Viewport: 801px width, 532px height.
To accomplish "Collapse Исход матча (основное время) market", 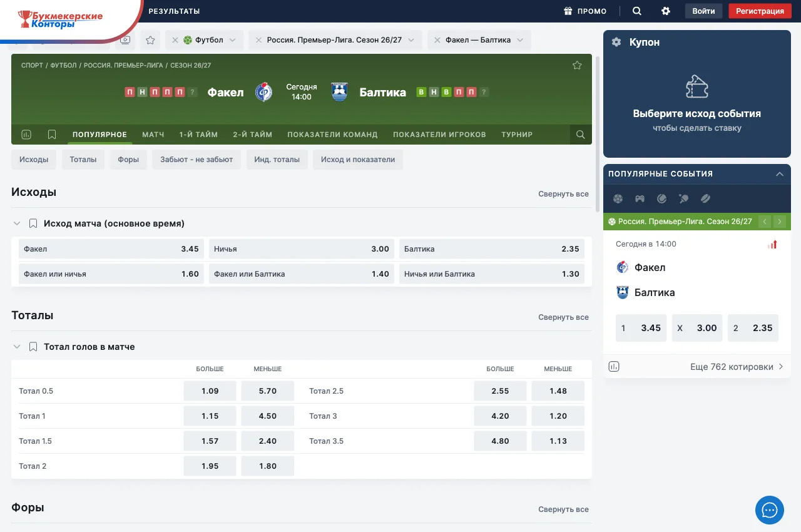I will point(17,223).
